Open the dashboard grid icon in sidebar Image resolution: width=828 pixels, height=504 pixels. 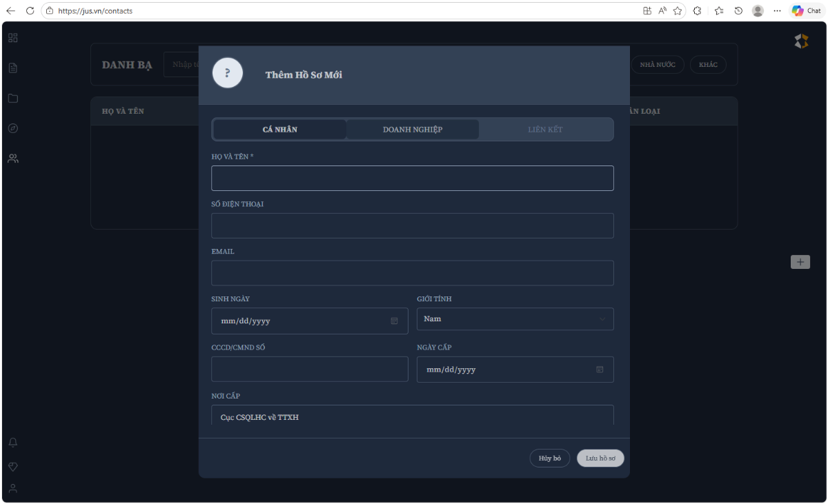coord(12,37)
